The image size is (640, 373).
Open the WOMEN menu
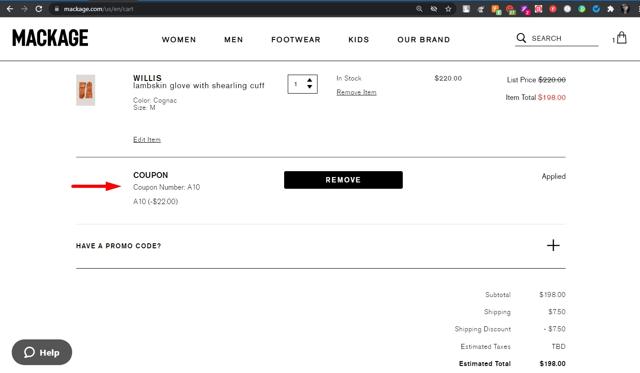point(179,40)
